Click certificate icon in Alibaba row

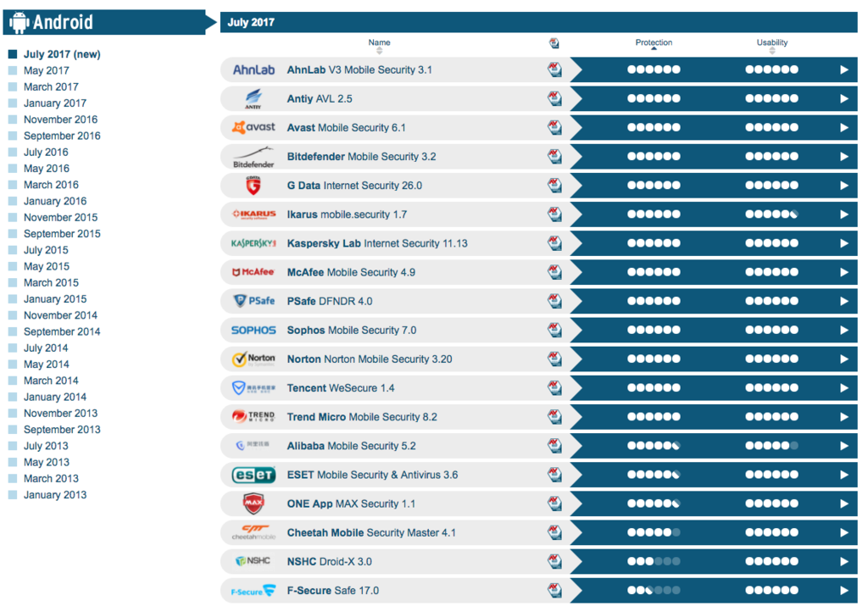tap(554, 446)
